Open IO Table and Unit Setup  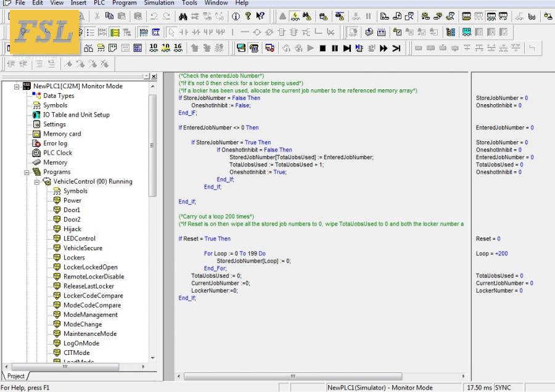(76, 115)
